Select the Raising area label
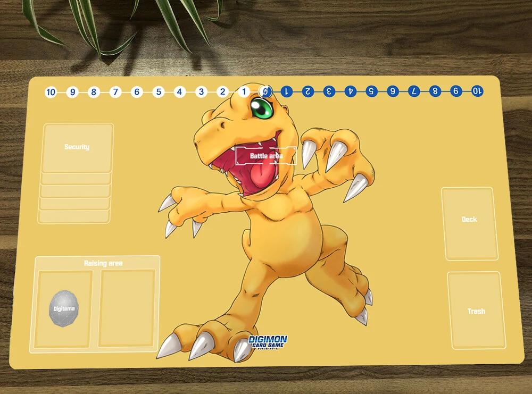 tap(102, 262)
